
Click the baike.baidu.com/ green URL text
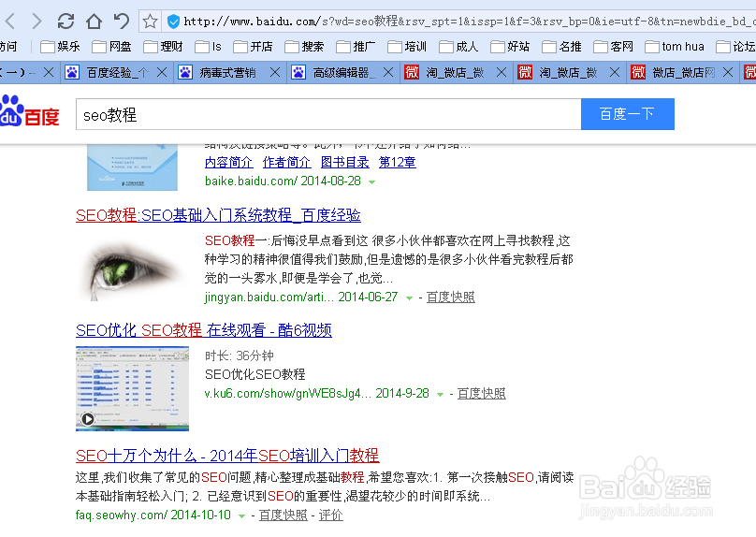(x=251, y=181)
